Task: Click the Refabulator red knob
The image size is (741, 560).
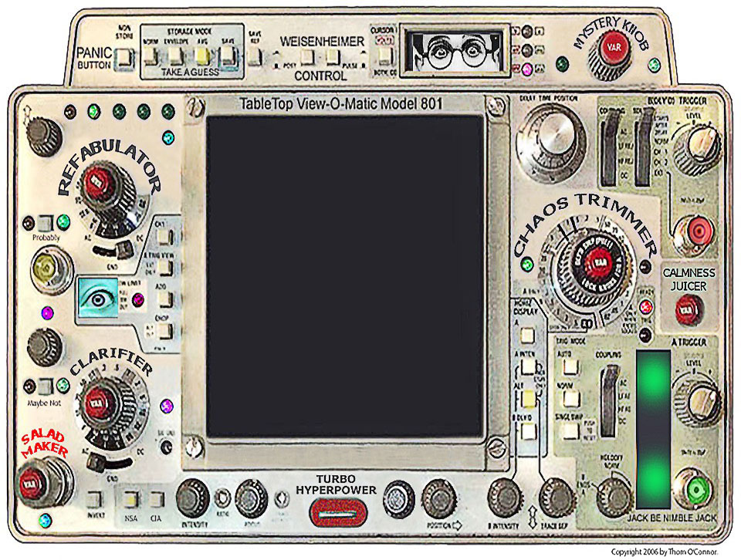Action: click(100, 184)
